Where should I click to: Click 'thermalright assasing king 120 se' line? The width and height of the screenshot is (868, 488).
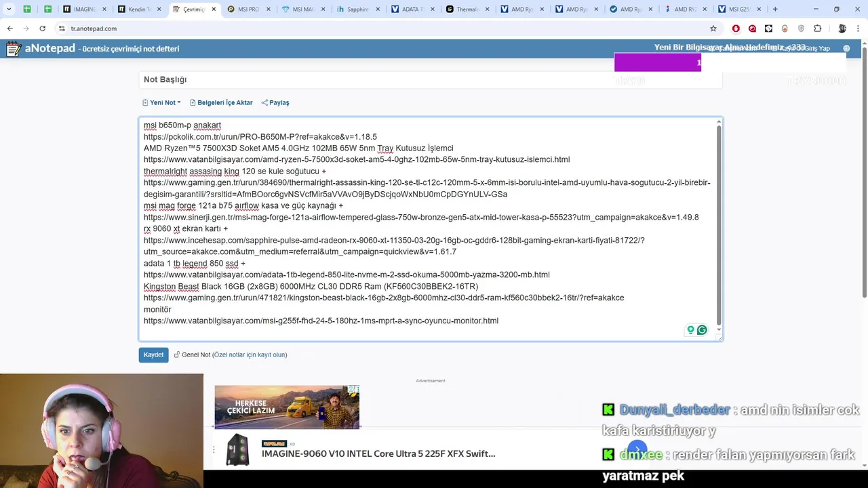tap(235, 171)
